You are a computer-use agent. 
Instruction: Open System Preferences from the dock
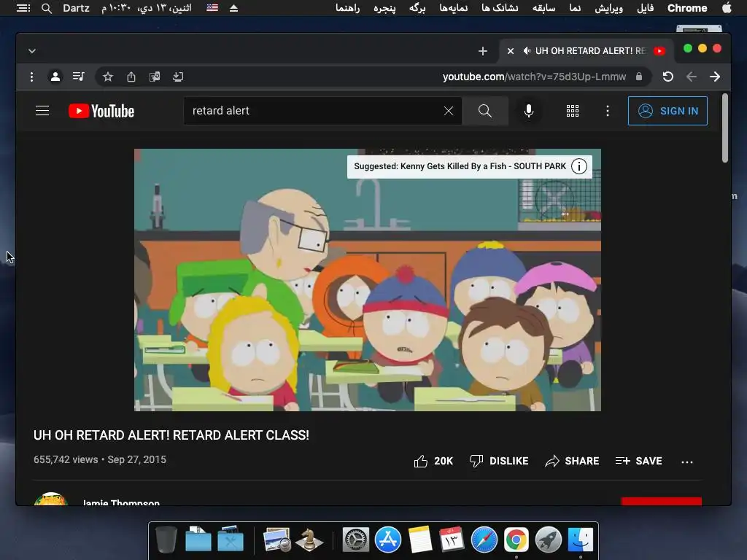click(x=356, y=540)
